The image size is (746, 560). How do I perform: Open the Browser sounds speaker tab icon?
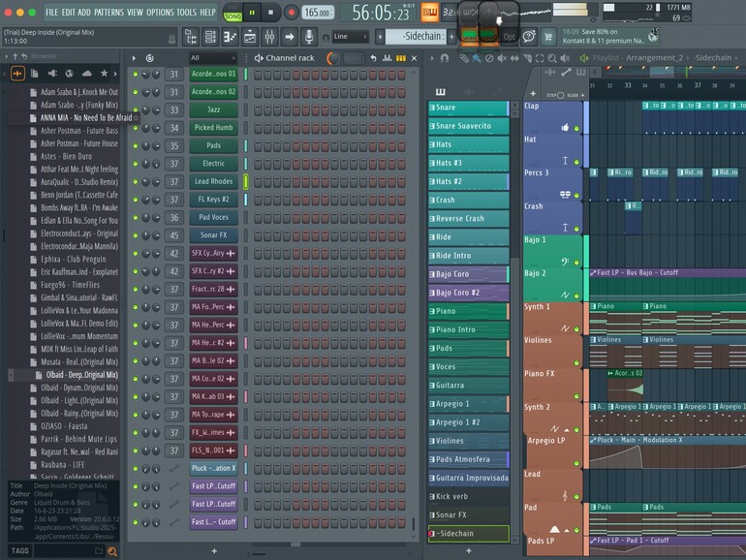click(52, 74)
